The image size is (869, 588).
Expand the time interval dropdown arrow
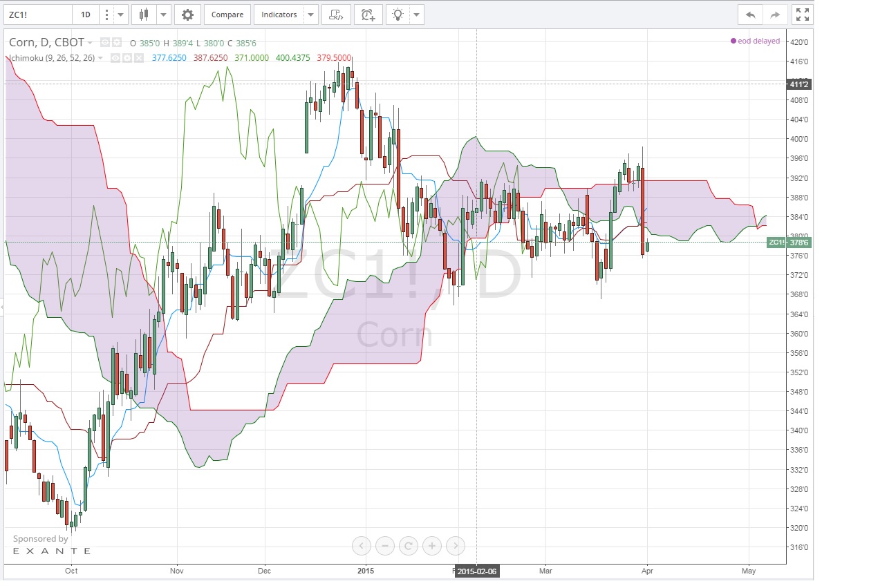(x=122, y=15)
